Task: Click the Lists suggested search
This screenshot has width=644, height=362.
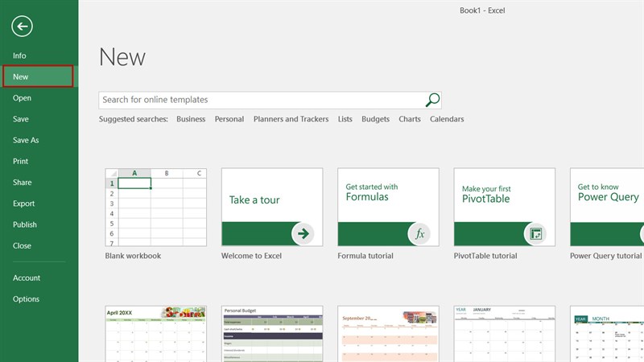Action: (345, 119)
